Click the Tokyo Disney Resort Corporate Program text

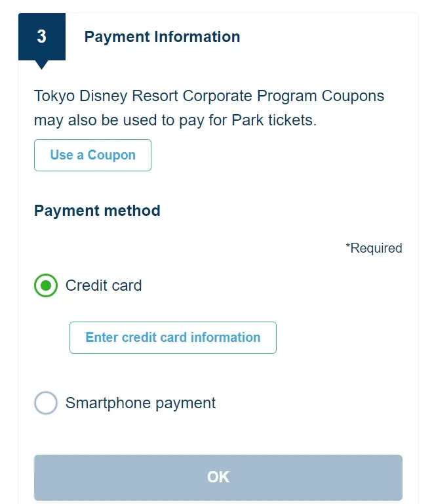point(177,96)
